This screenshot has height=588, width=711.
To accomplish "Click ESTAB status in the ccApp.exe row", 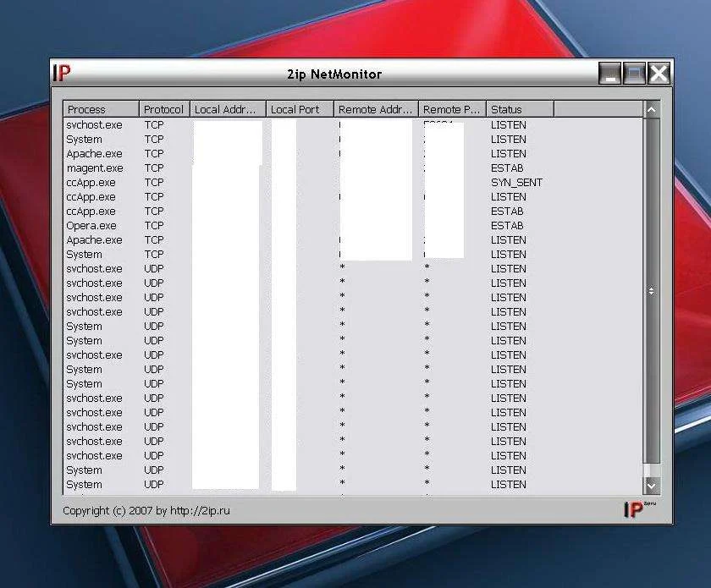I will (507, 212).
